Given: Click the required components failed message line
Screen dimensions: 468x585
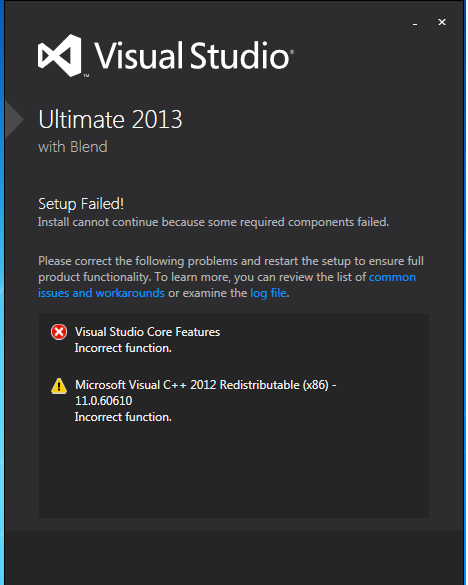Looking at the screenshot, I should coord(213,222).
